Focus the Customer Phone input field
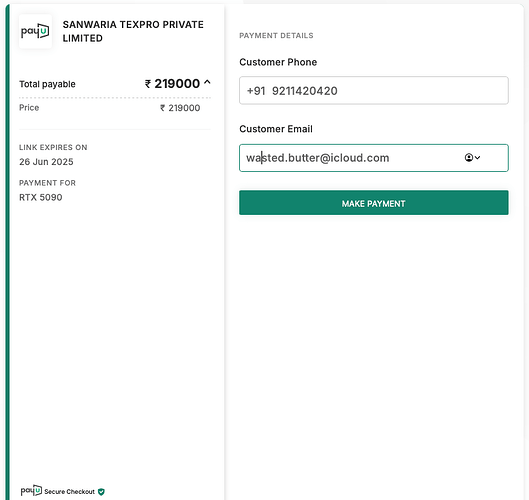 point(373,90)
